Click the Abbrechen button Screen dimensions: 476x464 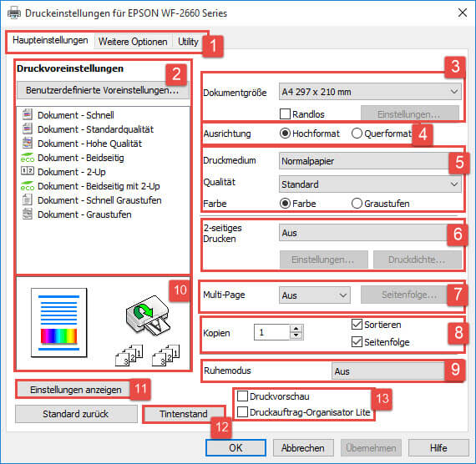302,447
